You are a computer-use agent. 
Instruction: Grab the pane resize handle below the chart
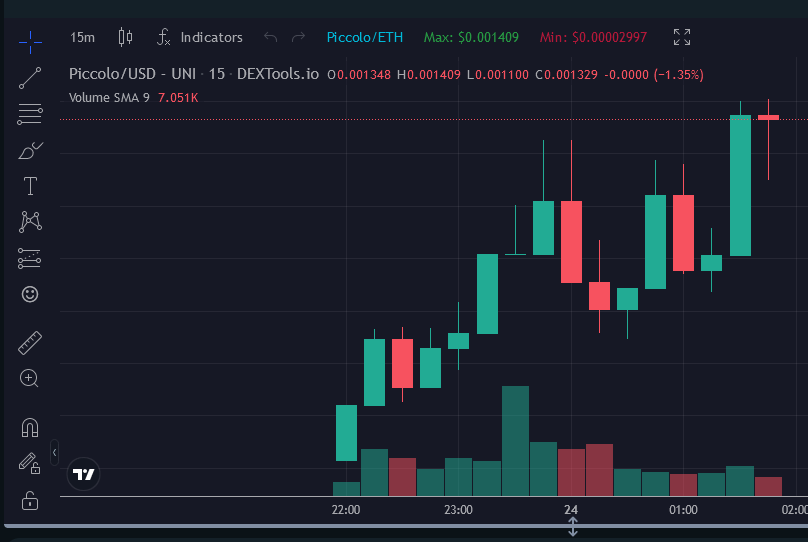573,527
